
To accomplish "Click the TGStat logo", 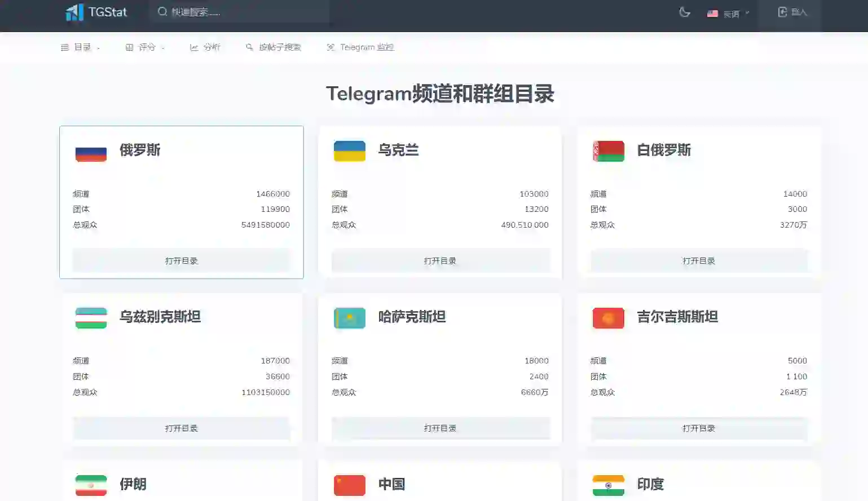I will [x=97, y=12].
